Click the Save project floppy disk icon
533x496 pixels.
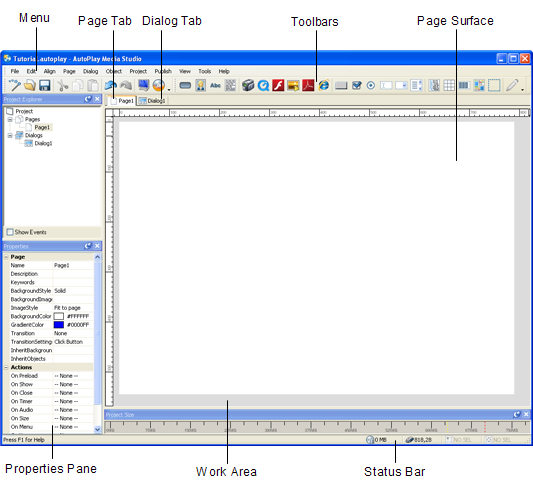click(45, 85)
